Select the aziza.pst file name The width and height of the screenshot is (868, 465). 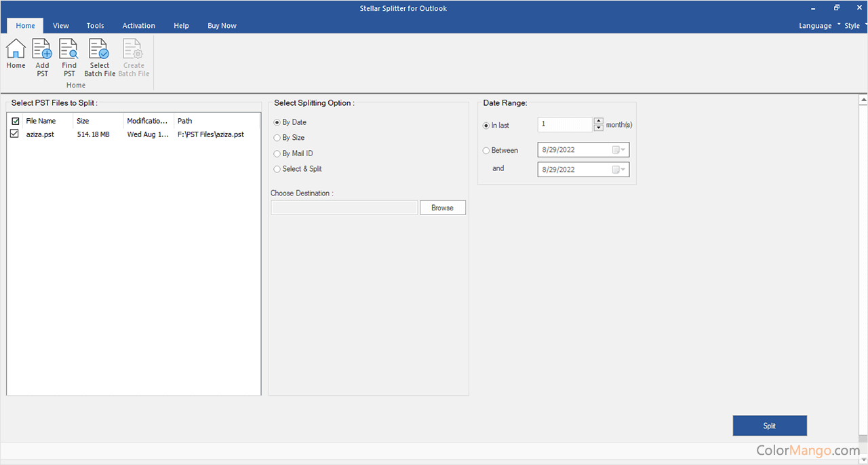[40, 134]
